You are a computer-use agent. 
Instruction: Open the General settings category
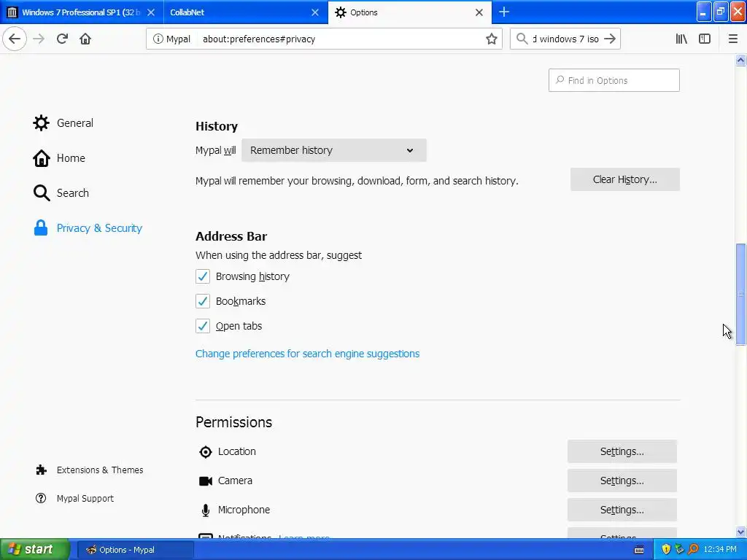(63, 122)
